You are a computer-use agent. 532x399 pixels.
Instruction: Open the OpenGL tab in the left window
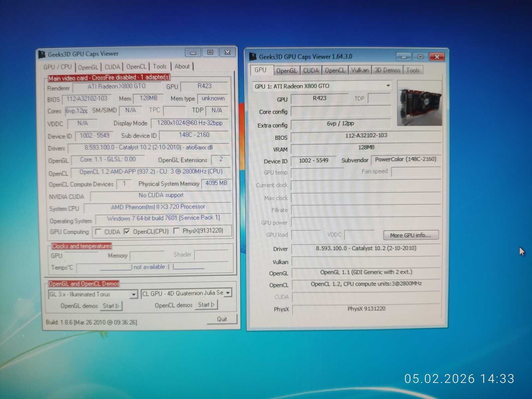[x=88, y=67]
